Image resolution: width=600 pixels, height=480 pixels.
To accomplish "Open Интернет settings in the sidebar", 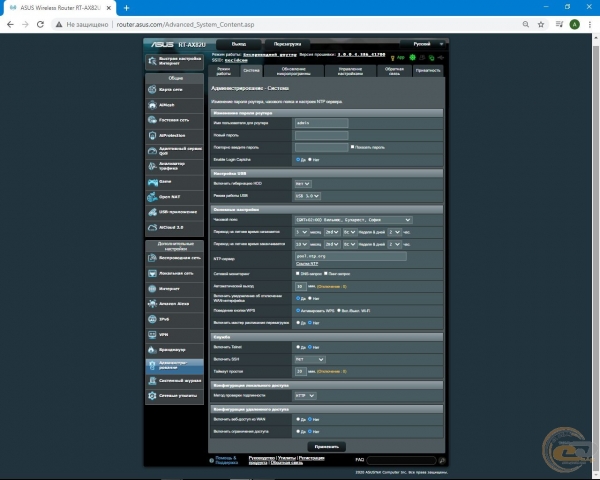I will point(174,289).
